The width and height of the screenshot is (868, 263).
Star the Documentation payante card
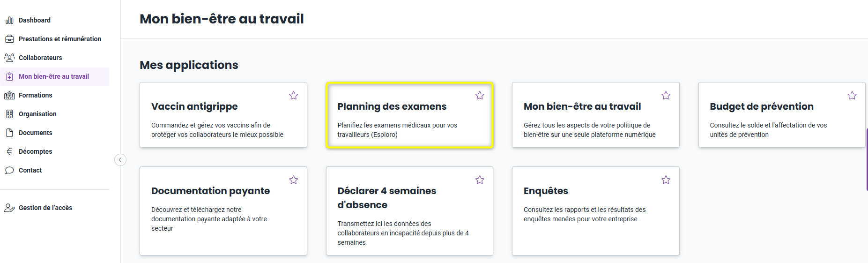pyautogui.click(x=294, y=180)
